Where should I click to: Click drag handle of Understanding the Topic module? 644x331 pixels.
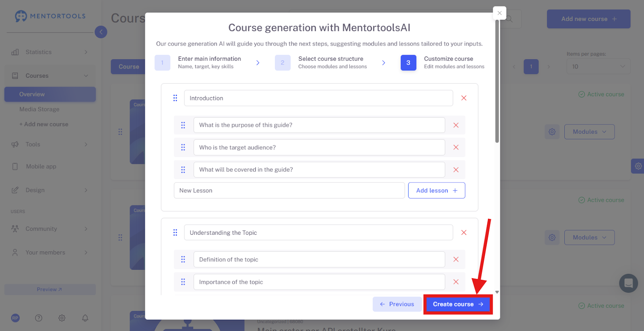175,232
